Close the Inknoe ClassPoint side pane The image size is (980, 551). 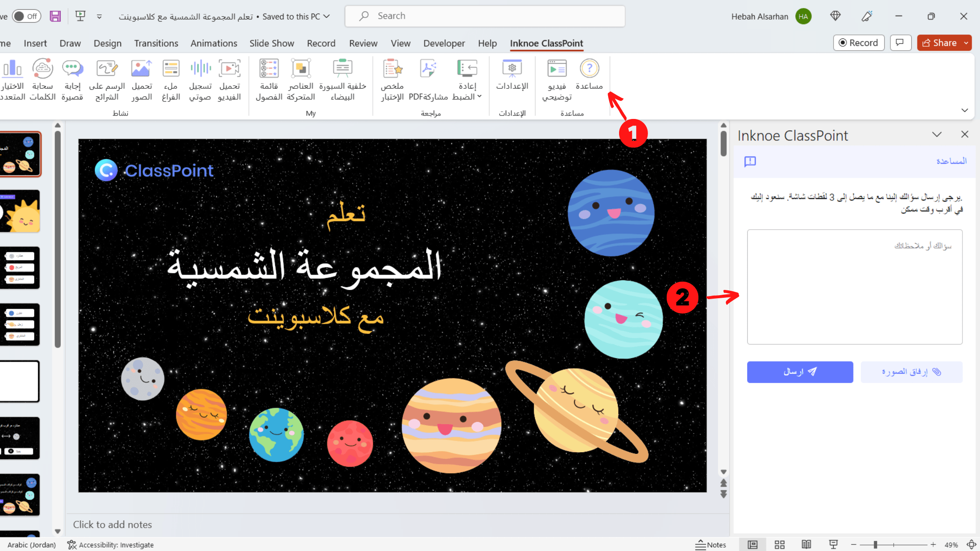point(965,135)
